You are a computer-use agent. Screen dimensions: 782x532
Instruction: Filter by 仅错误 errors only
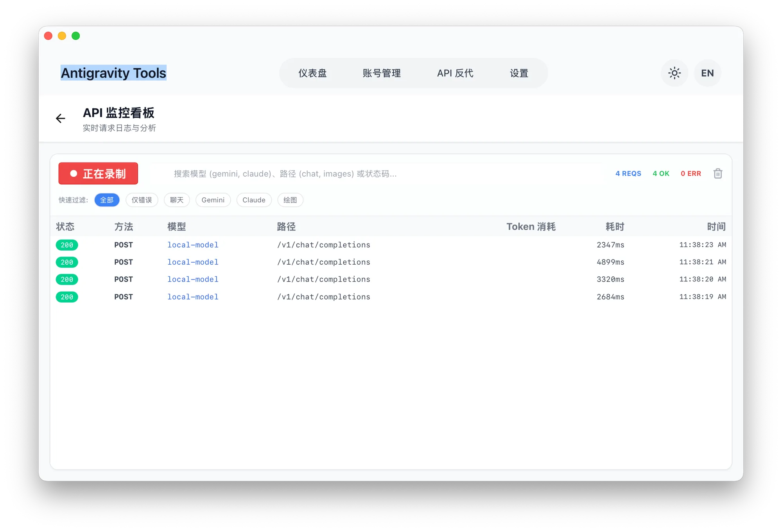point(142,200)
